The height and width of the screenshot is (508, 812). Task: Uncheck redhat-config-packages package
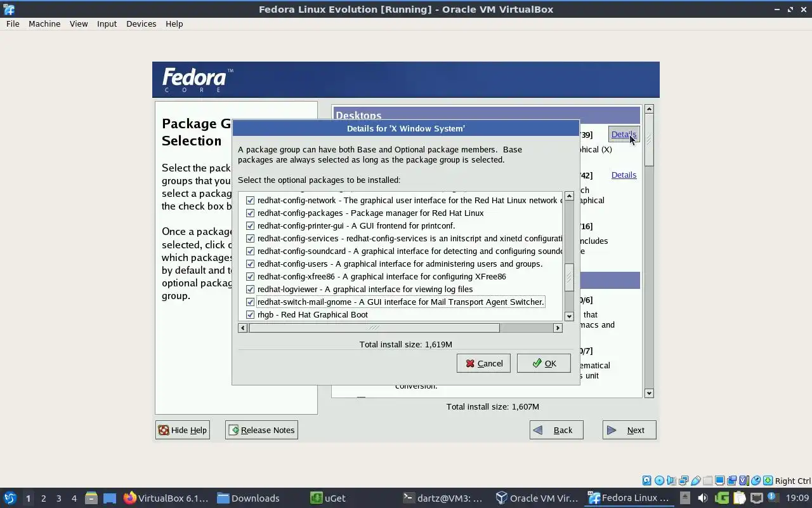(250, 213)
